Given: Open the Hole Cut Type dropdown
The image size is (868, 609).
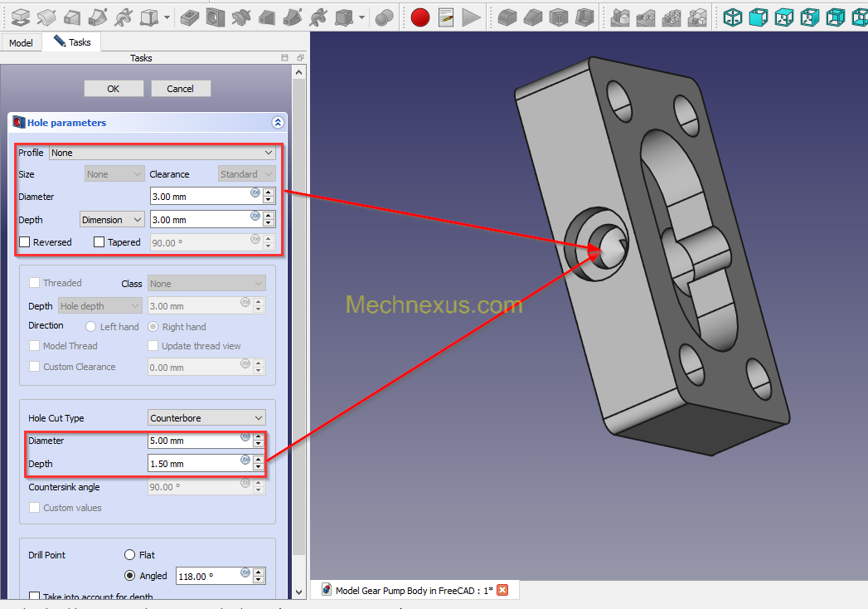Looking at the screenshot, I should [x=206, y=418].
